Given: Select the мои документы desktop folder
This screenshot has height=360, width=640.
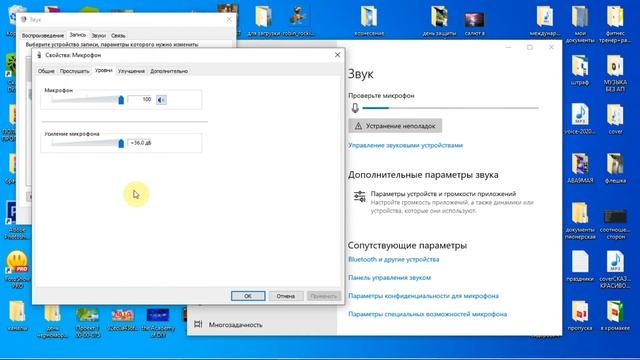Looking at the screenshot, I should [580, 24].
